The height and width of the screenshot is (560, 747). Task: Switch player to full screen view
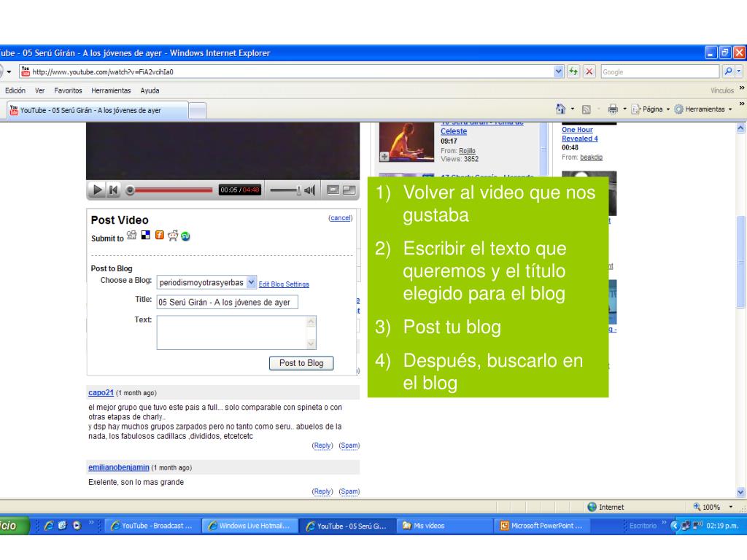(349, 190)
